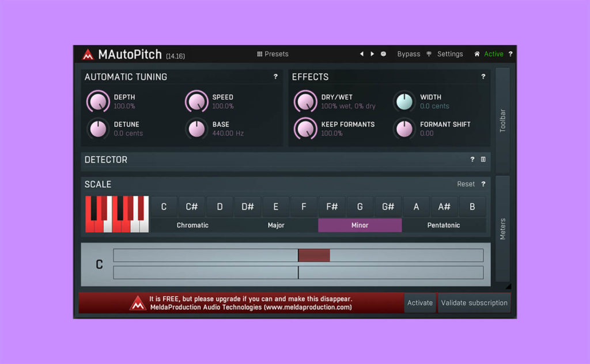Click the Formant Shift knob

(x=404, y=128)
